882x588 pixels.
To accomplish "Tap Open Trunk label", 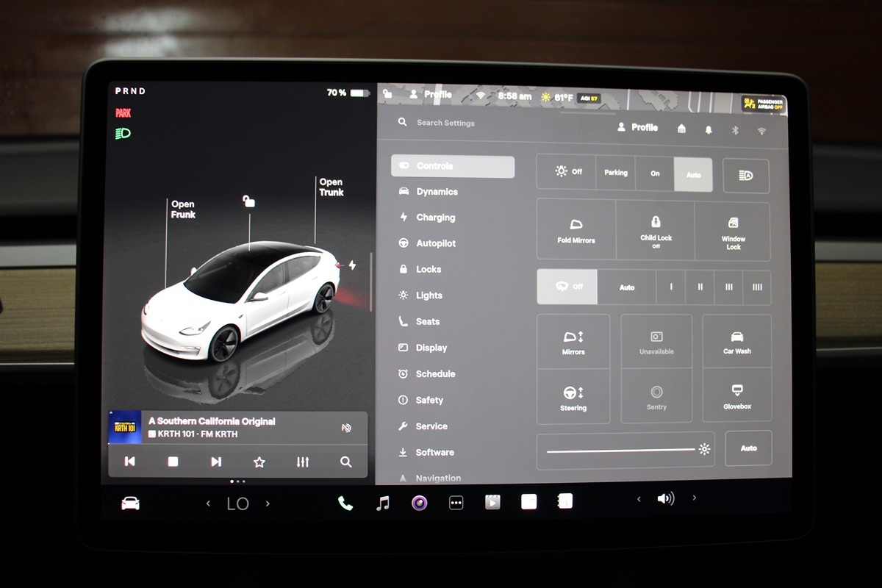I will pos(331,187).
